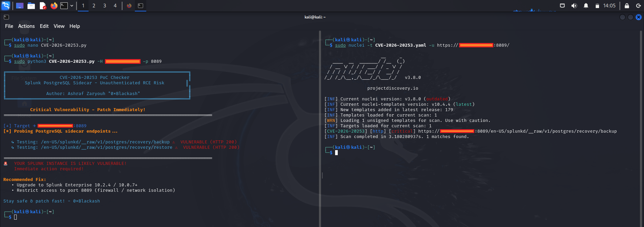Open the clock showing 14:05
The width and height of the screenshot is (644, 227).
click(x=609, y=6)
